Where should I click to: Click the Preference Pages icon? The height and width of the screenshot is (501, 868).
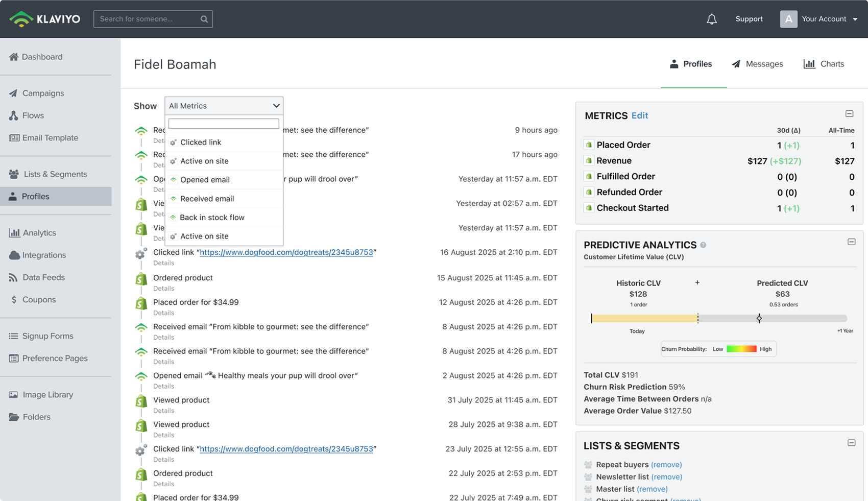tap(14, 359)
